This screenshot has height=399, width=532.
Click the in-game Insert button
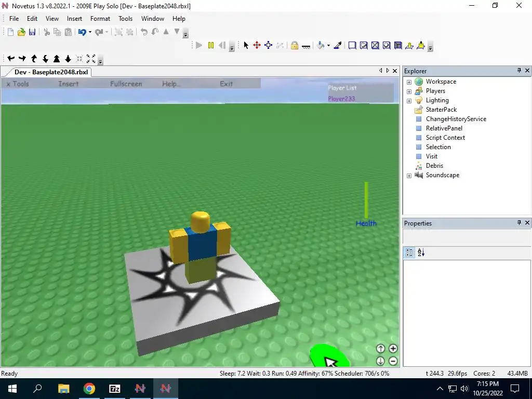click(x=68, y=84)
